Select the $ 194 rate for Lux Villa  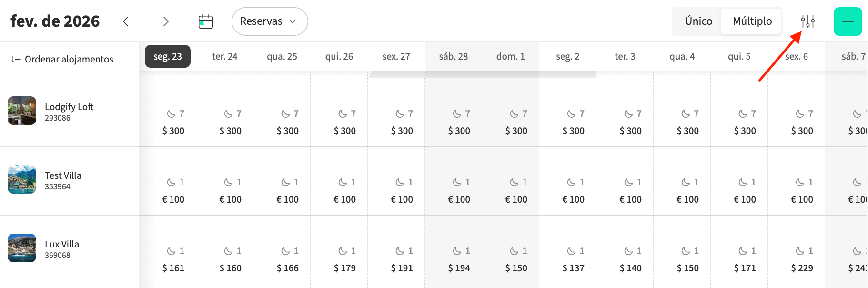click(459, 268)
